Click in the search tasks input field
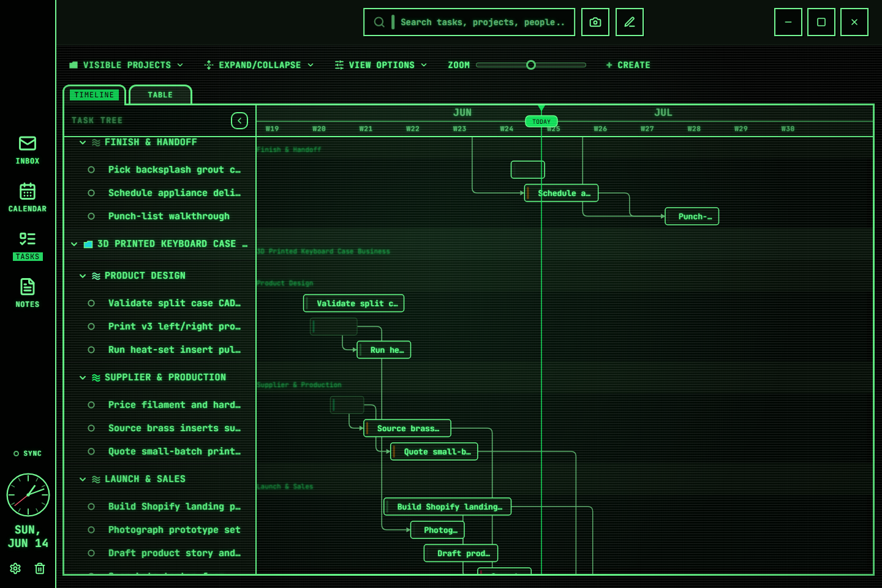The width and height of the screenshot is (882, 588). click(483, 22)
